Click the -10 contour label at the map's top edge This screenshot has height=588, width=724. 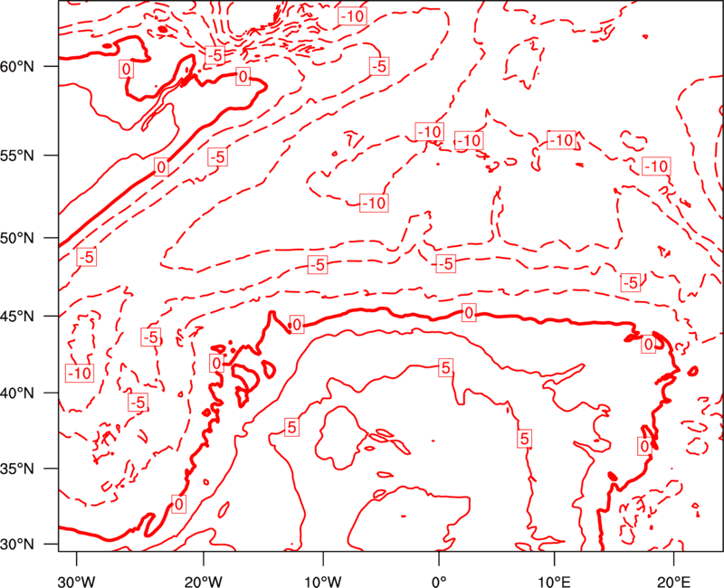[x=353, y=16]
